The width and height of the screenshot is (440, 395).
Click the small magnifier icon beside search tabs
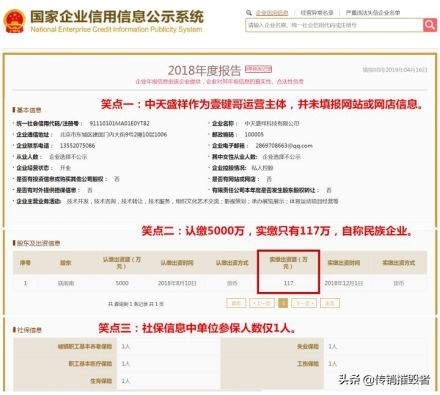(249, 13)
